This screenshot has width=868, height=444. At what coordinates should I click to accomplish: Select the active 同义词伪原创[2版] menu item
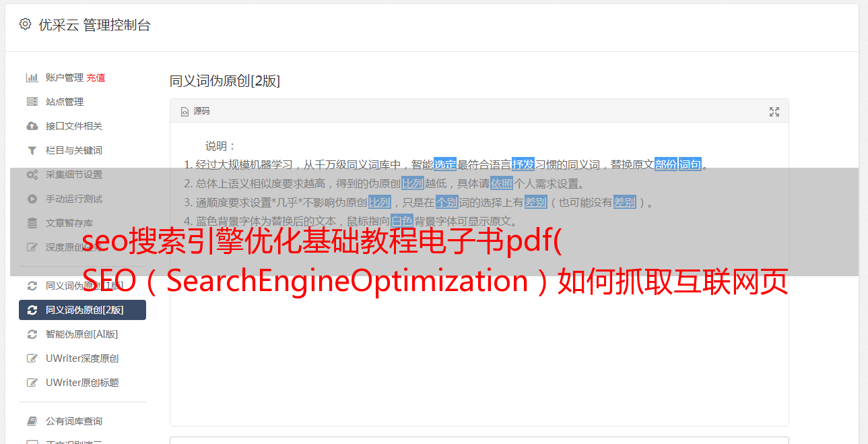(x=82, y=310)
